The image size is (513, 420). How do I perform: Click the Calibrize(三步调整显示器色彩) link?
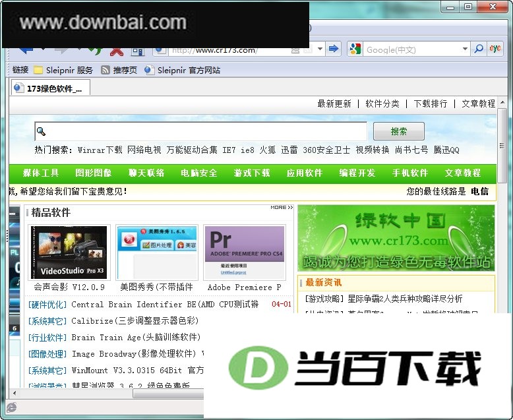[x=135, y=320]
